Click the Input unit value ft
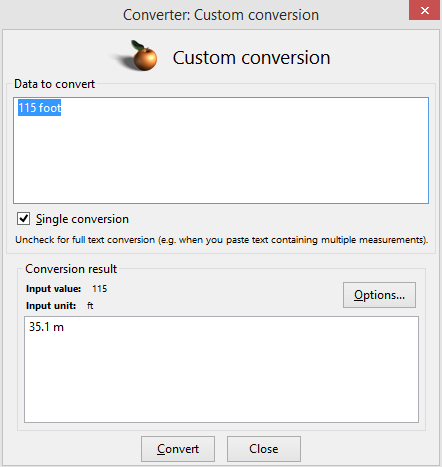 (90, 306)
